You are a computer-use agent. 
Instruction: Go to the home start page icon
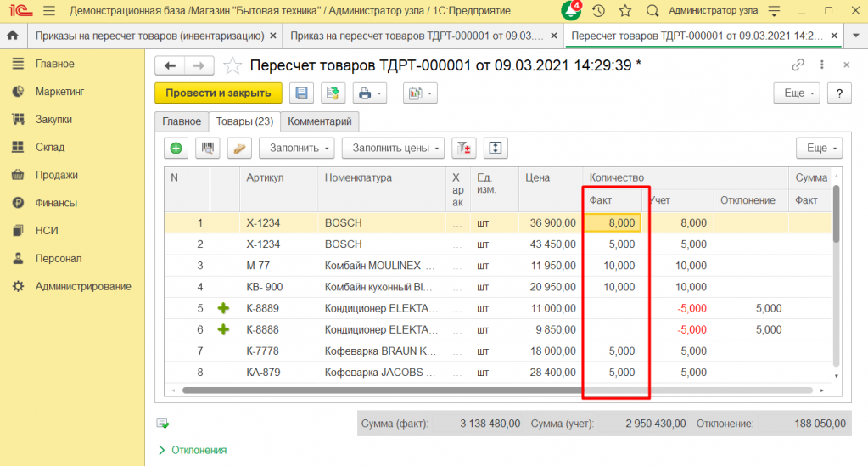pyautogui.click(x=12, y=36)
